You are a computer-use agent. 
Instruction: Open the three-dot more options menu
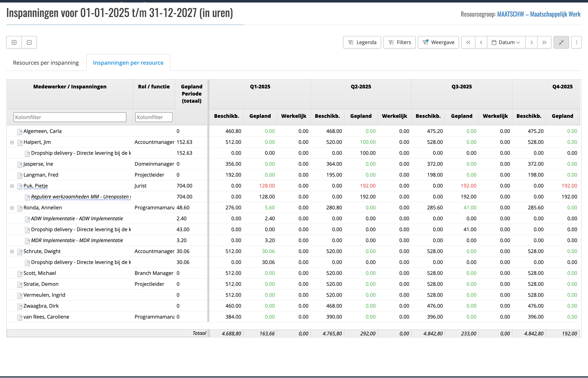point(576,42)
